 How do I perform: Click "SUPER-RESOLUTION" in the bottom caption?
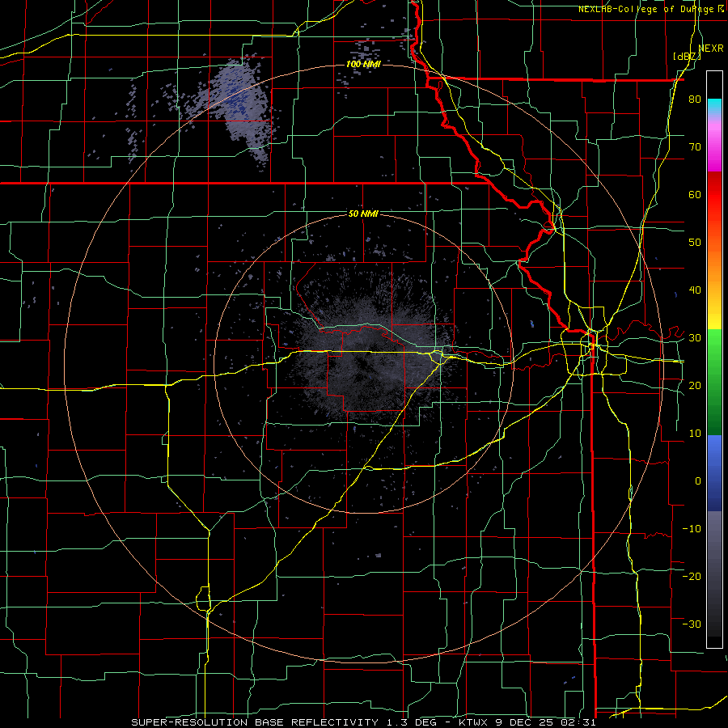point(189,722)
